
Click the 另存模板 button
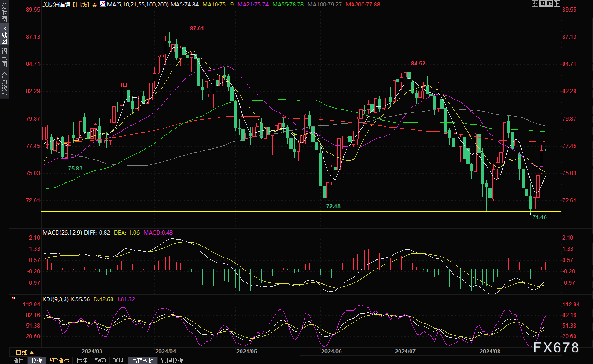tap(142, 360)
